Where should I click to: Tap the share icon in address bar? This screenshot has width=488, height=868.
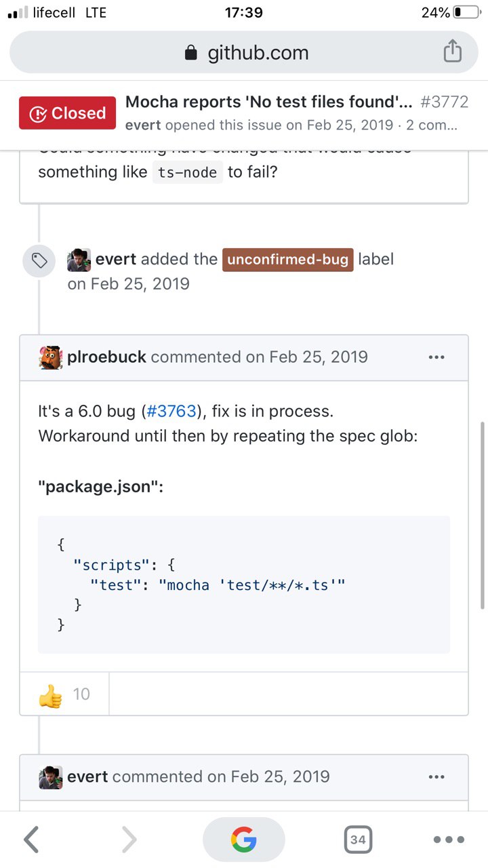click(x=452, y=52)
